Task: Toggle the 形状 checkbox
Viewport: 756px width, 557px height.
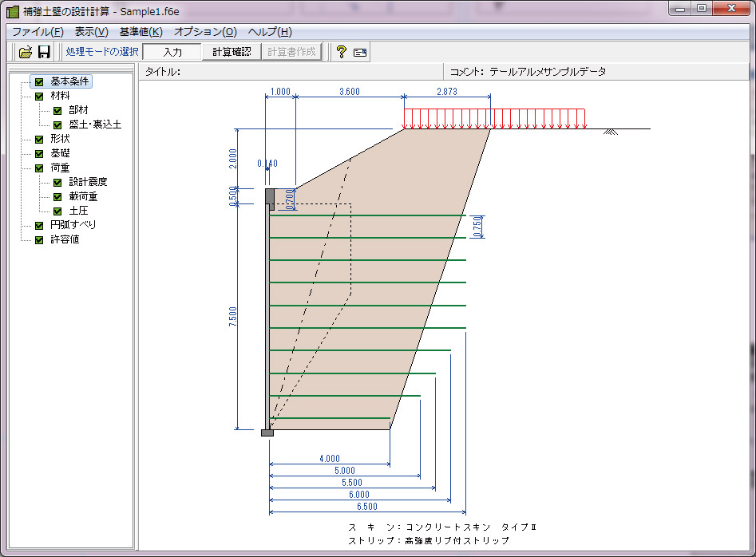Action: [40, 139]
